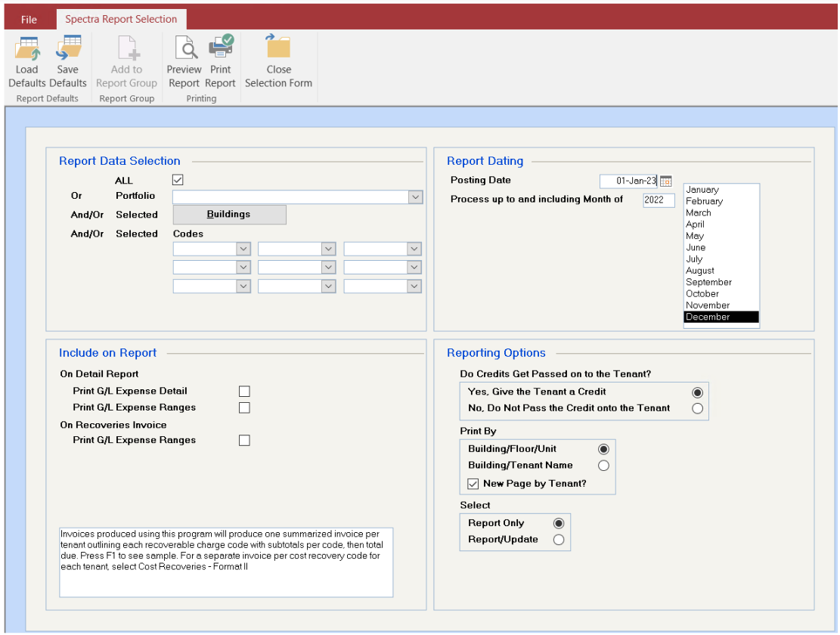Choose Building/Tenant Name print option

tap(604, 466)
